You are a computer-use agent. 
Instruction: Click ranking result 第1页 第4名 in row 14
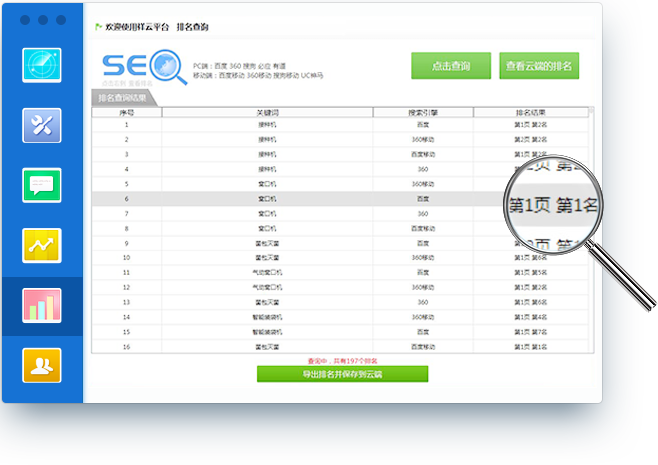click(531, 317)
